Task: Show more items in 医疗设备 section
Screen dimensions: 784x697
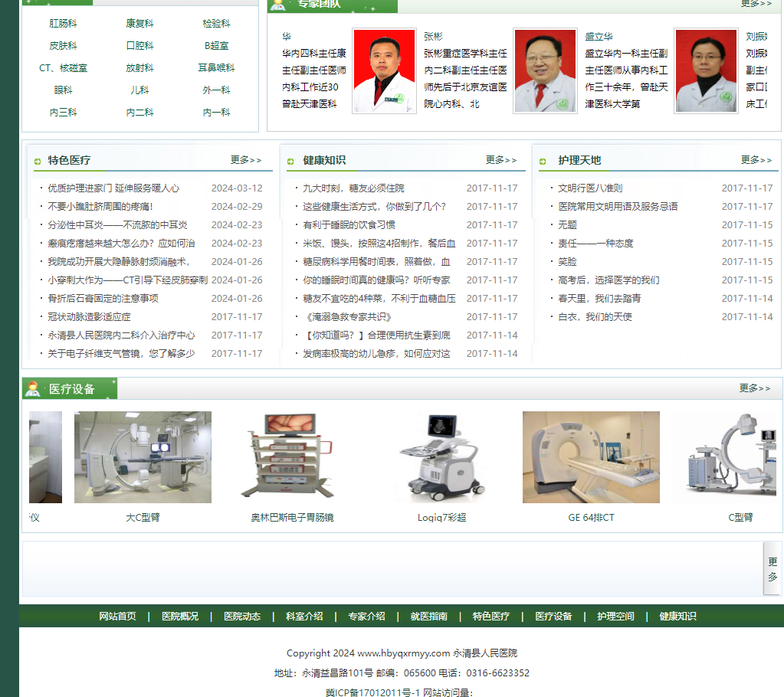Action: point(755,388)
